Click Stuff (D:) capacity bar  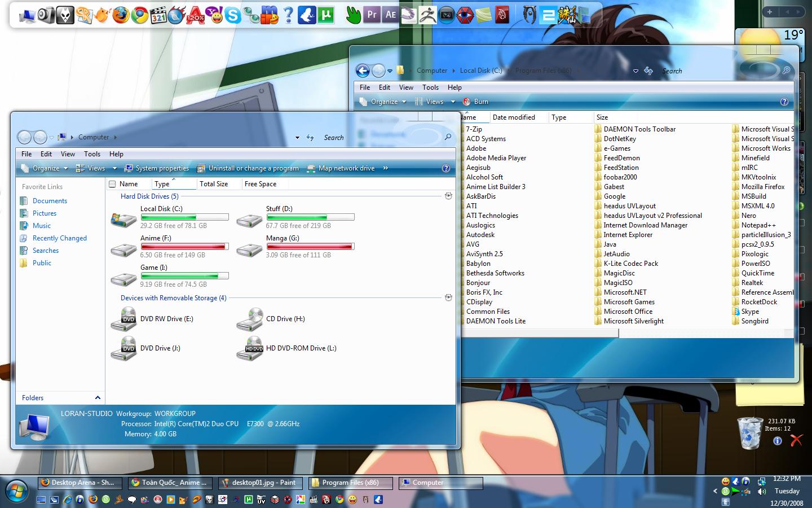pos(310,217)
